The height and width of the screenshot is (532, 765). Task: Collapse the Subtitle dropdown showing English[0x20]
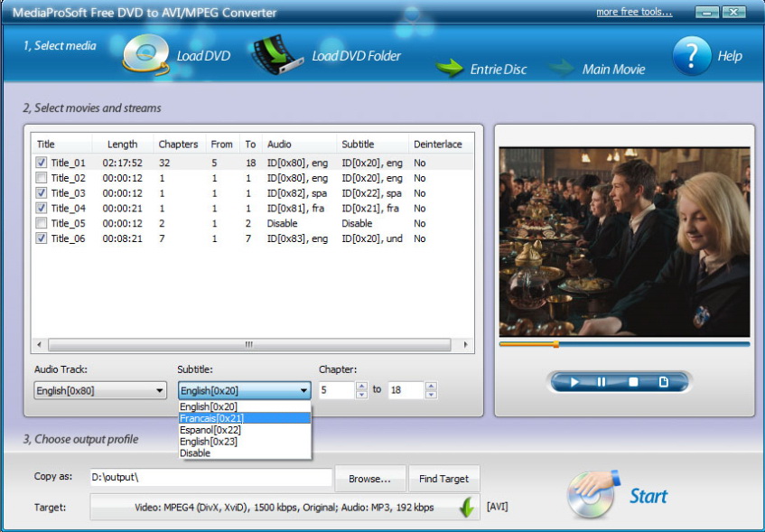(245, 390)
